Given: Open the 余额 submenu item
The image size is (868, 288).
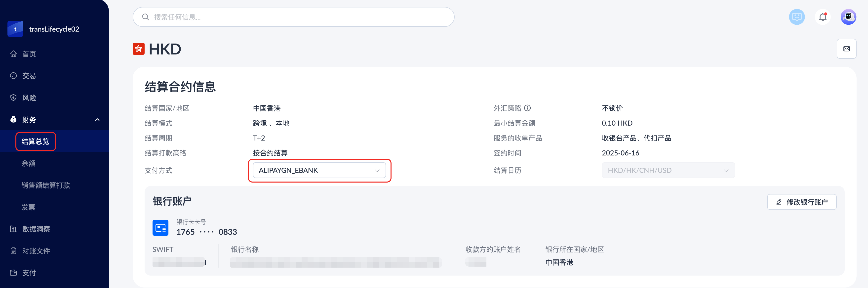Looking at the screenshot, I should click(x=28, y=164).
